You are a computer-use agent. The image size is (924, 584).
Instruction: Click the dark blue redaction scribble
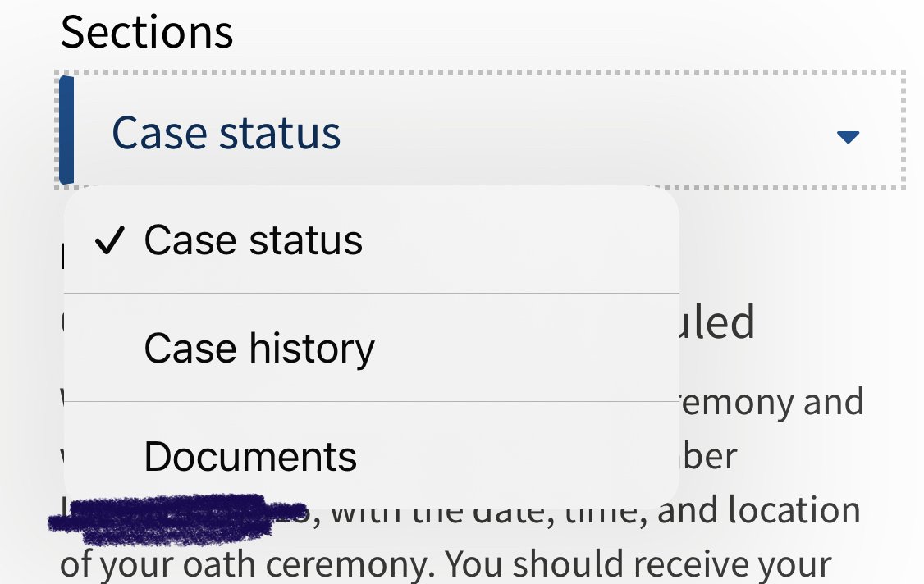coord(176,518)
